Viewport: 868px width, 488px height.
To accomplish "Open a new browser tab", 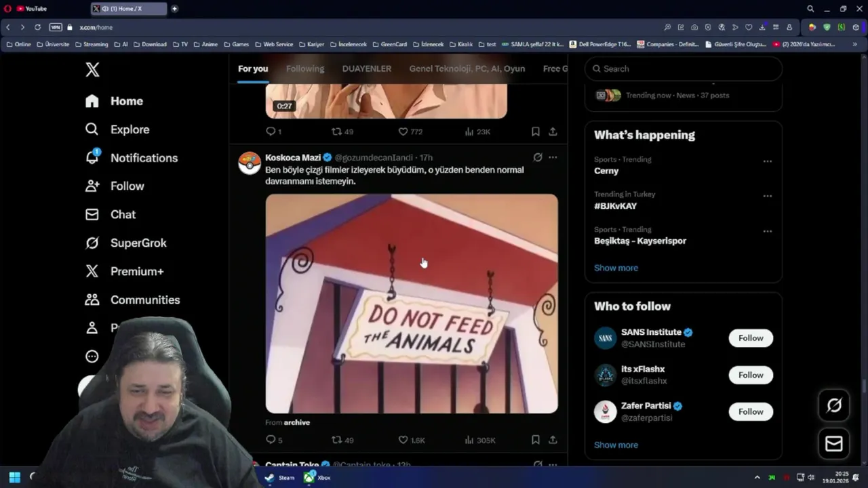I will click(174, 9).
